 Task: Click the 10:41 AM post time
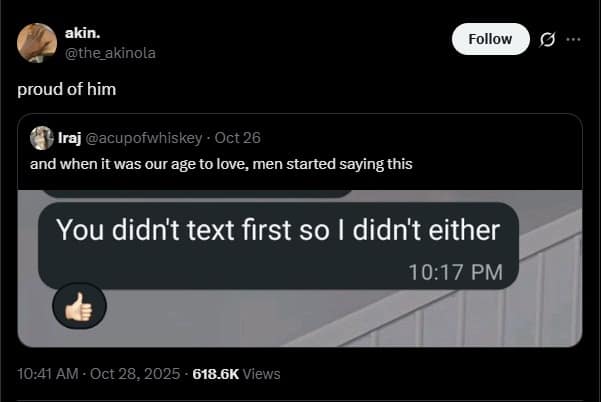47,373
